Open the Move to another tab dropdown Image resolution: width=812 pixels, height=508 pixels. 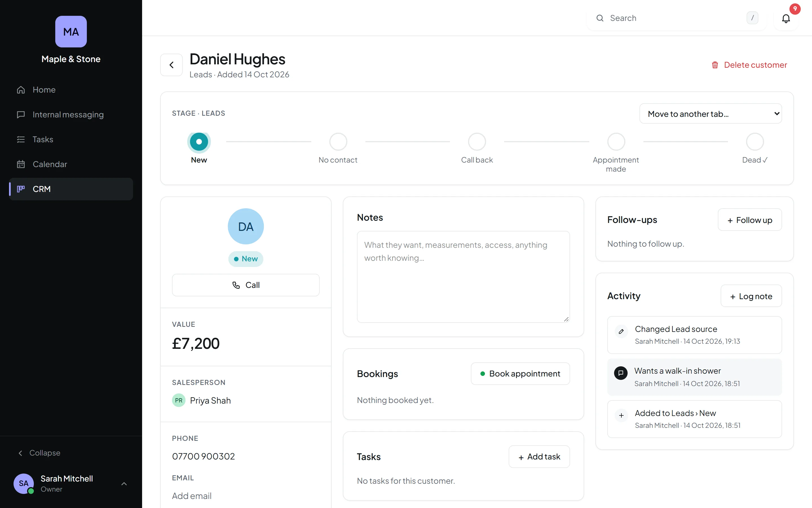pos(711,114)
